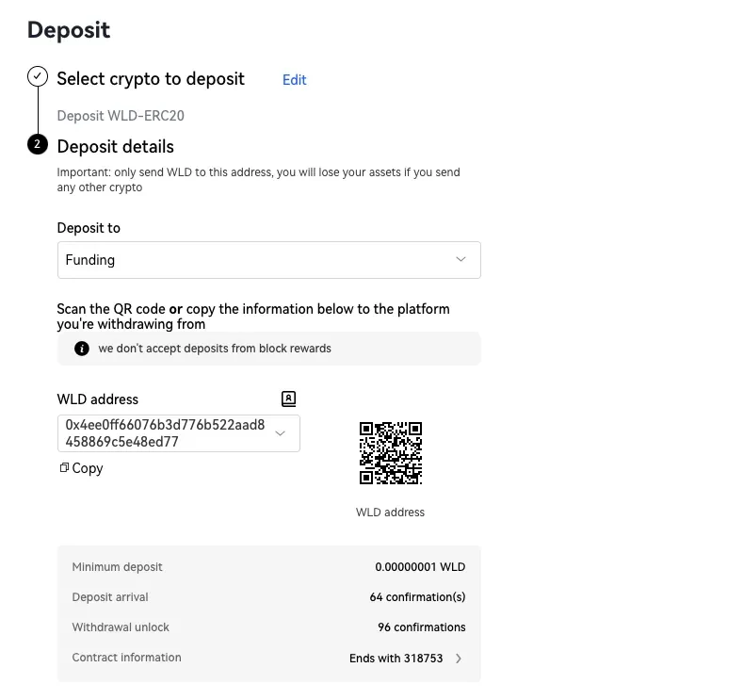This screenshot has height=700, width=743.
Task: Click the Deposit WLD-ERC20 summary text
Action: (x=121, y=116)
